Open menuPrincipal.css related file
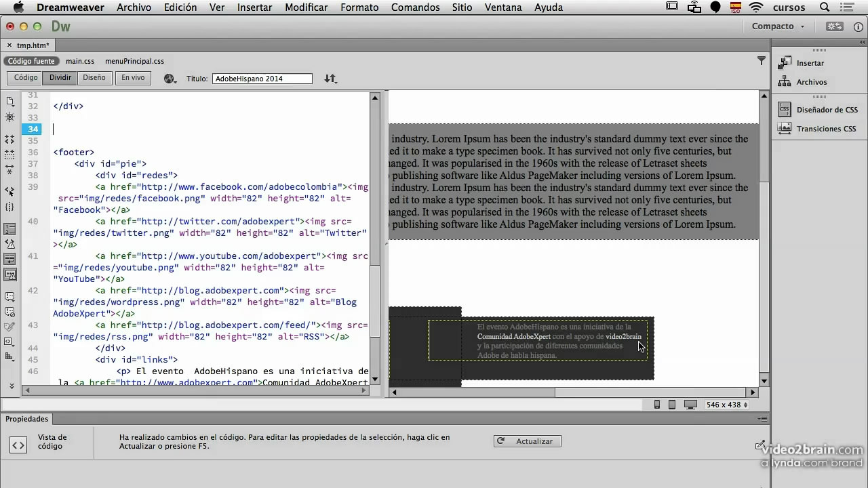Viewport: 868px width, 488px height. tap(134, 61)
